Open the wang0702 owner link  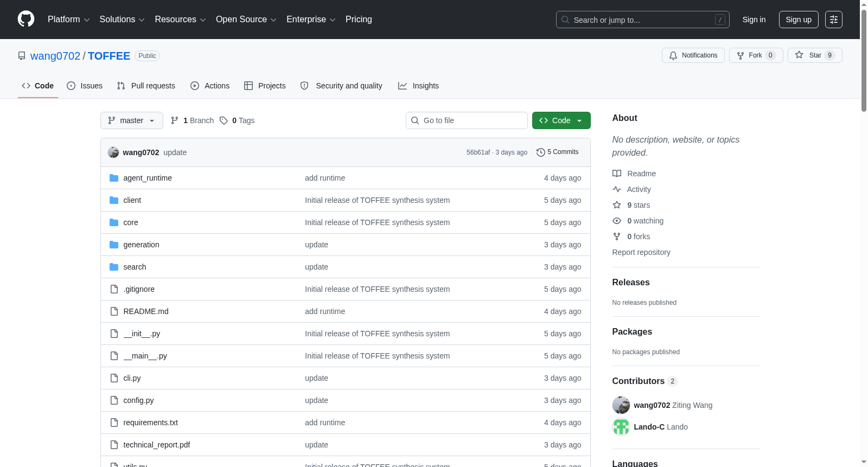(x=55, y=56)
